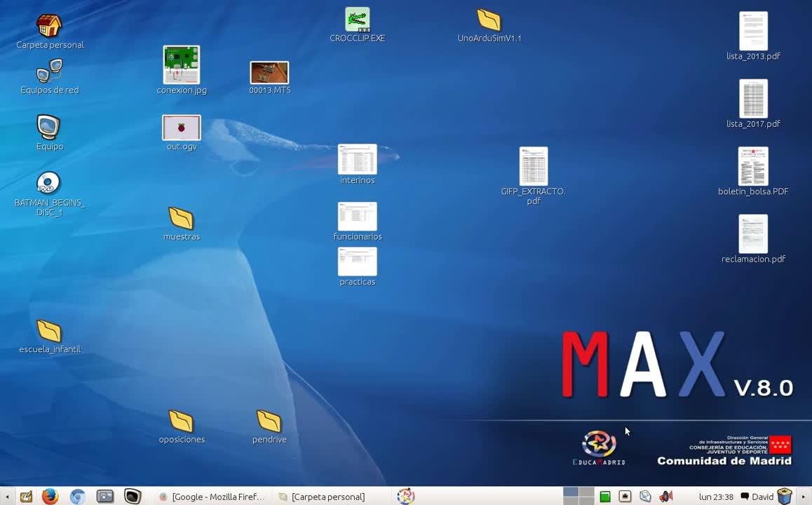Switch to the Carpeta personal window
Screen dimensions: 812x505
322,497
